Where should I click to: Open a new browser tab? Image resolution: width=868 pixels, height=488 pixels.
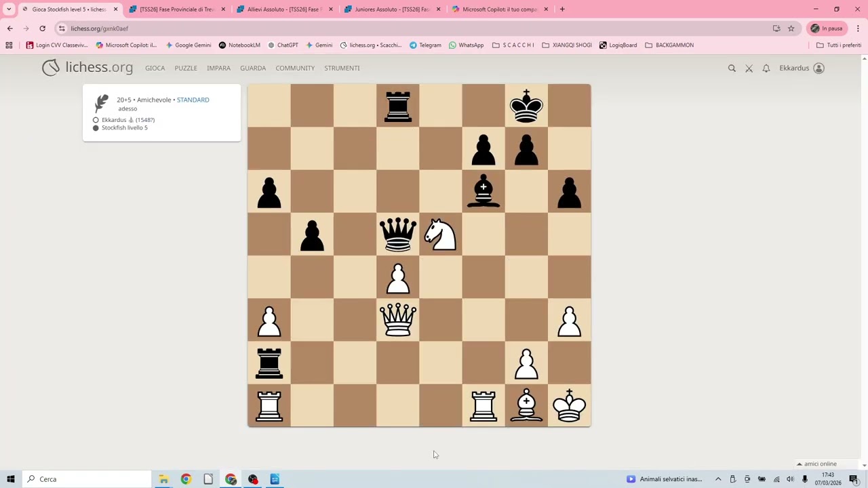coord(562,9)
